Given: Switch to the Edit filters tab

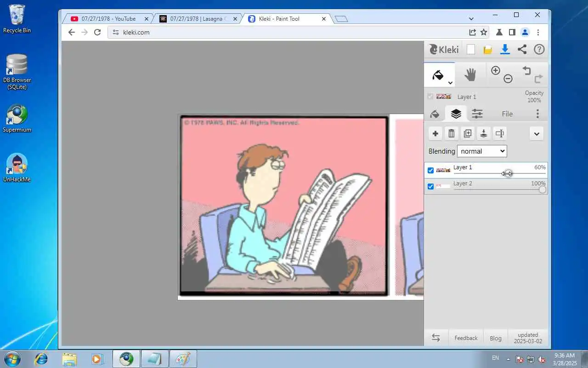Looking at the screenshot, I should (477, 114).
